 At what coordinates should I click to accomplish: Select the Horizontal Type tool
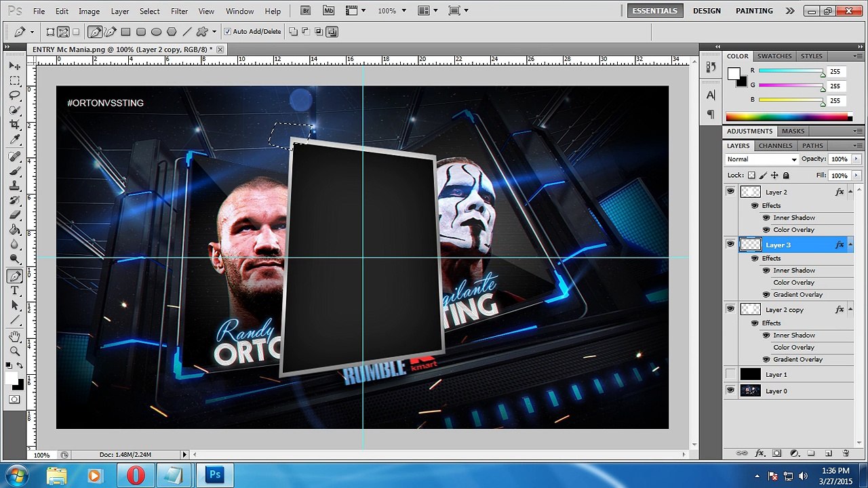14,291
